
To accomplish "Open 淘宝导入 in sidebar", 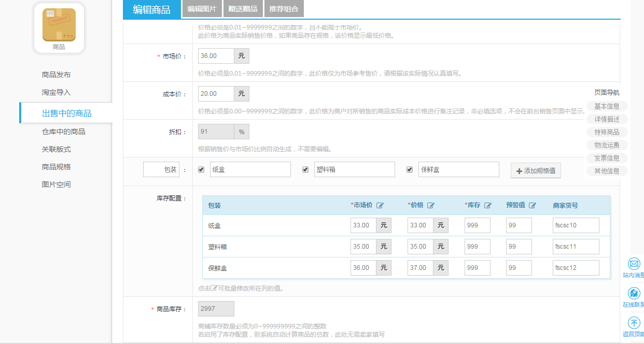I will (x=57, y=92).
